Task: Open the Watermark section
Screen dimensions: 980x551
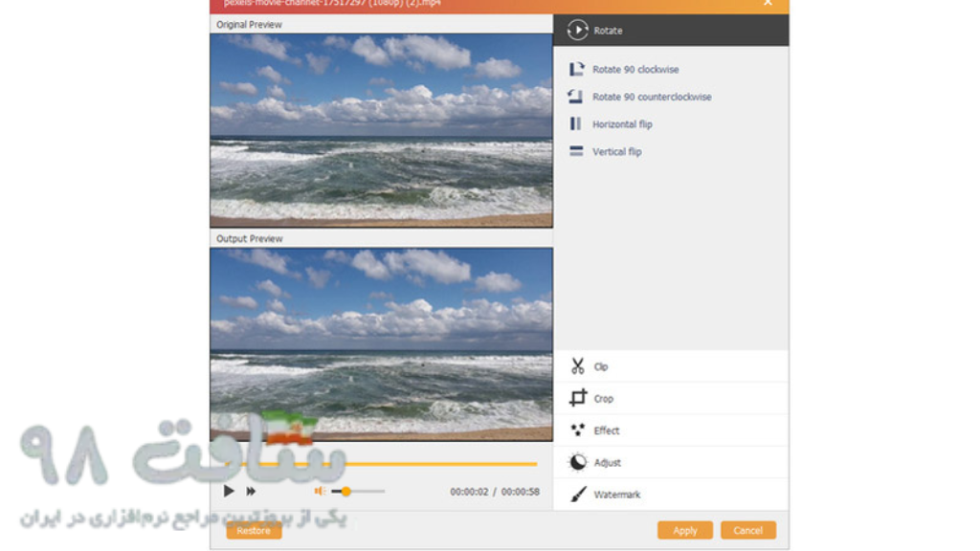Action: pos(671,495)
